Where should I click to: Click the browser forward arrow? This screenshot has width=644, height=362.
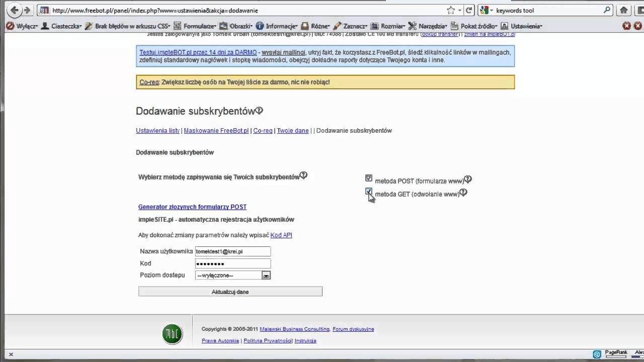27,10
